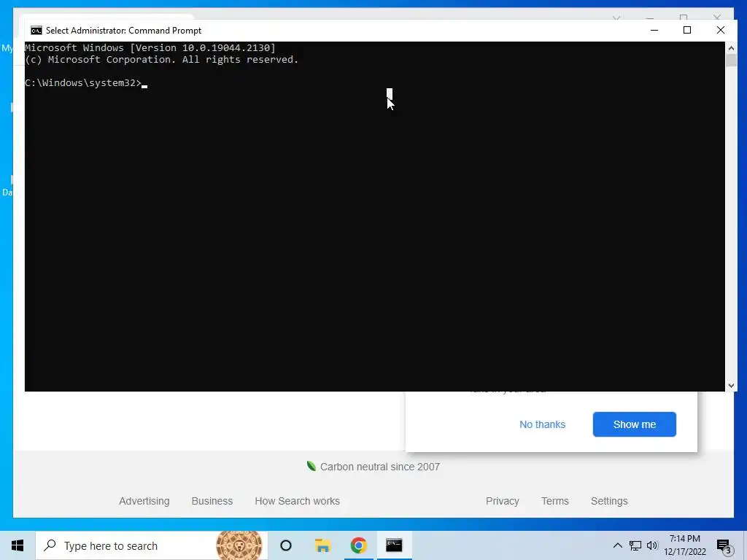
Task: Click the Command Prompt title bar icon
Action: click(x=36, y=31)
